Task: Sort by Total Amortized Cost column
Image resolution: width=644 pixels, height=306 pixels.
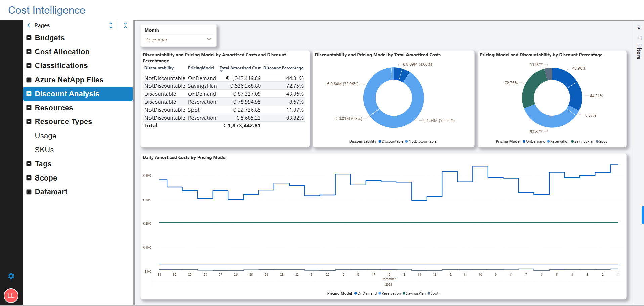Action: click(x=240, y=68)
